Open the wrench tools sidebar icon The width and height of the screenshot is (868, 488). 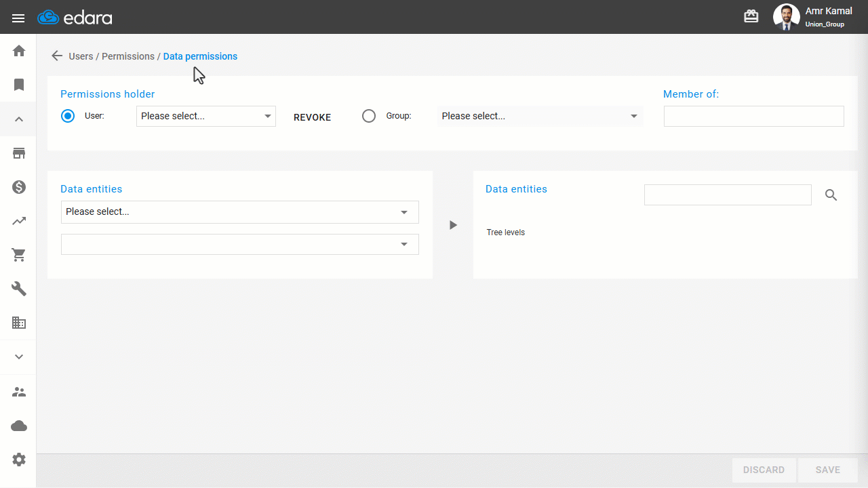click(x=19, y=289)
